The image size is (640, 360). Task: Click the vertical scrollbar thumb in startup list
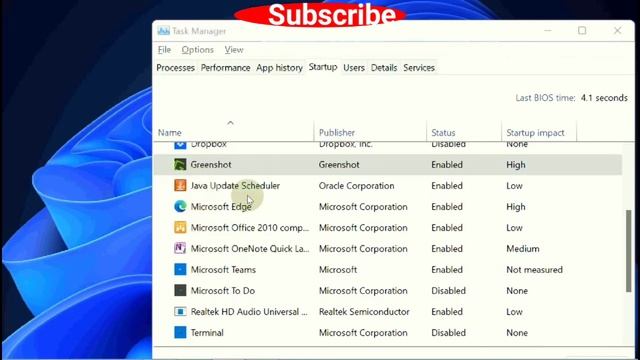(x=628, y=251)
